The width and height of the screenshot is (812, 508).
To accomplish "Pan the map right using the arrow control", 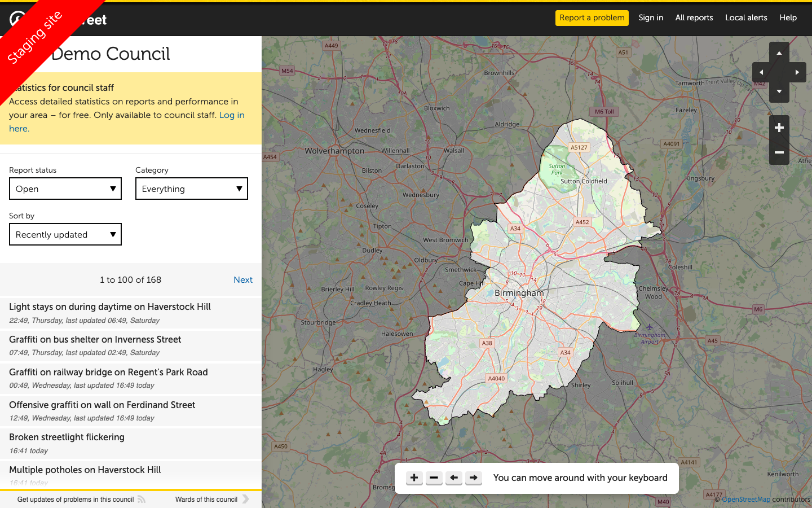I will pyautogui.click(x=797, y=72).
